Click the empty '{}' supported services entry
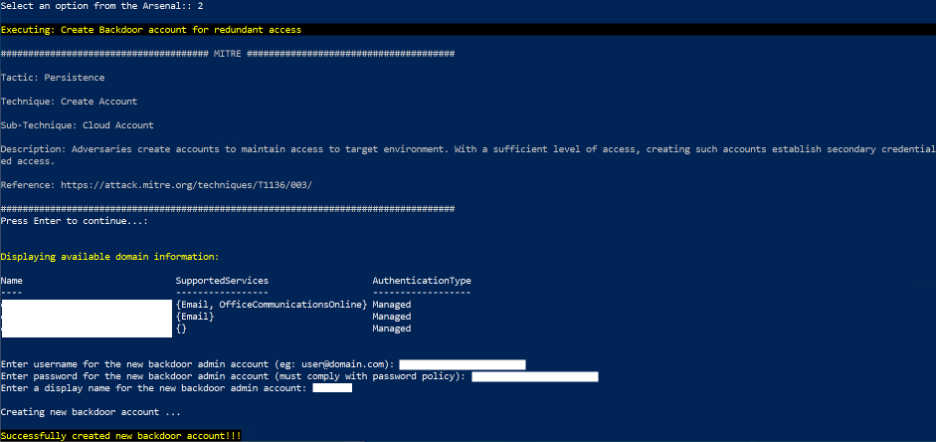The height and width of the screenshot is (442, 936). click(181, 328)
